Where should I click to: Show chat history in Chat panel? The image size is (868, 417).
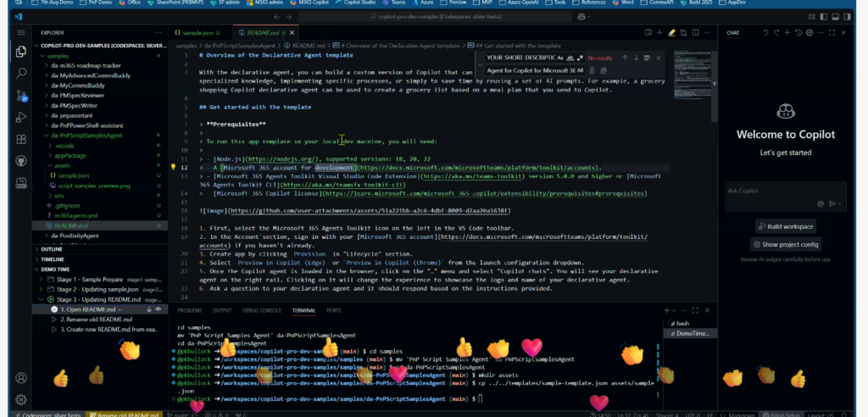pyautogui.click(x=798, y=33)
